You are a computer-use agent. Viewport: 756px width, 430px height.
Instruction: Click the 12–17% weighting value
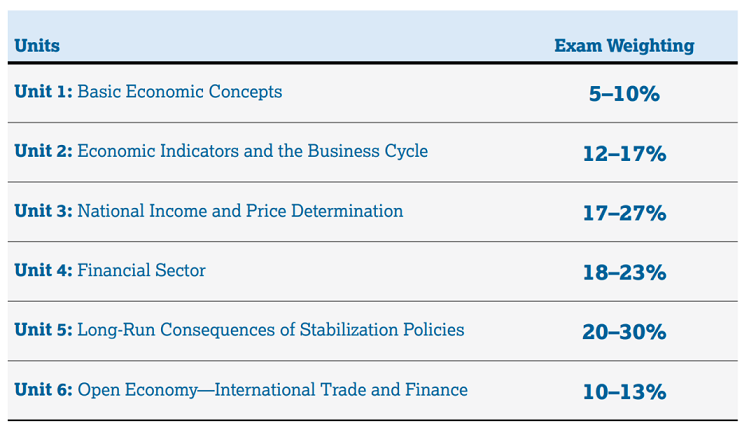[624, 154]
